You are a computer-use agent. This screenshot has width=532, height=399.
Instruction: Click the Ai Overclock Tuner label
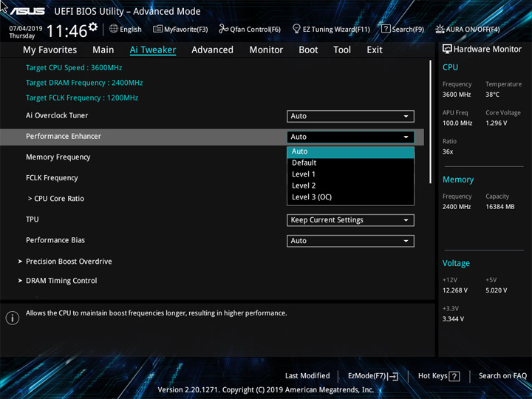click(57, 115)
